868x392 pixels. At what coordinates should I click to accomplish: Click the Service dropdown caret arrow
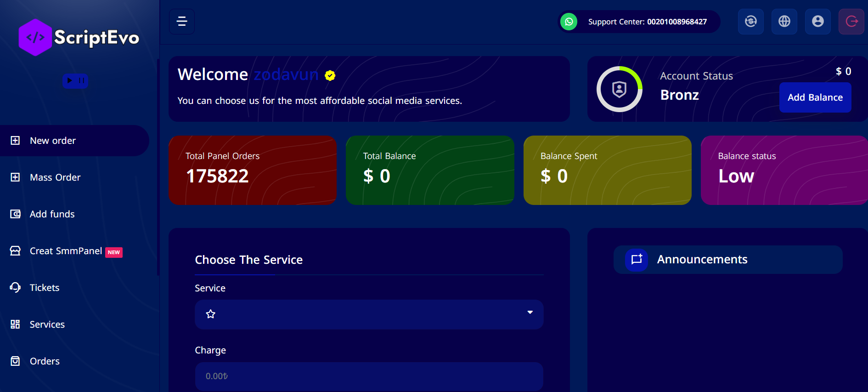(x=530, y=312)
